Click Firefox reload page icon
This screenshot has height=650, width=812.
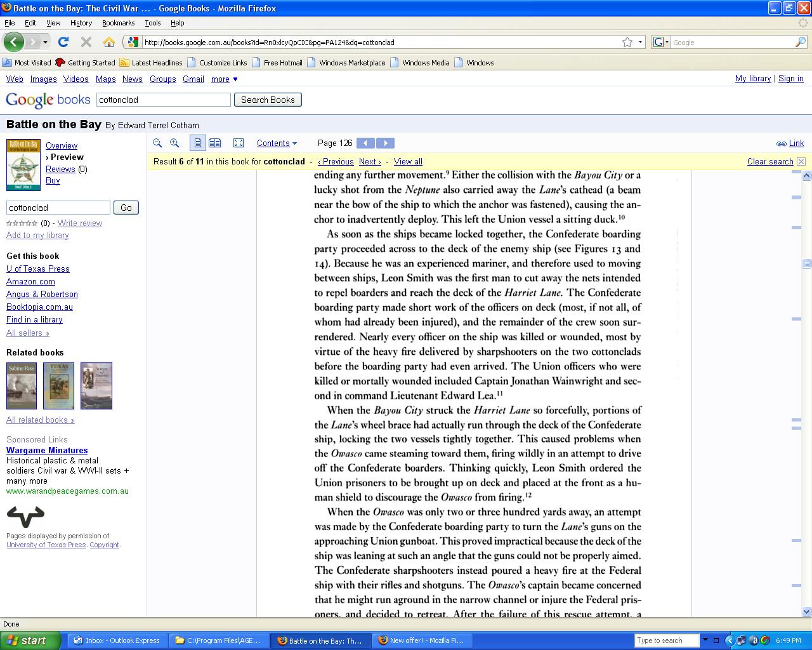click(x=63, y=43)
